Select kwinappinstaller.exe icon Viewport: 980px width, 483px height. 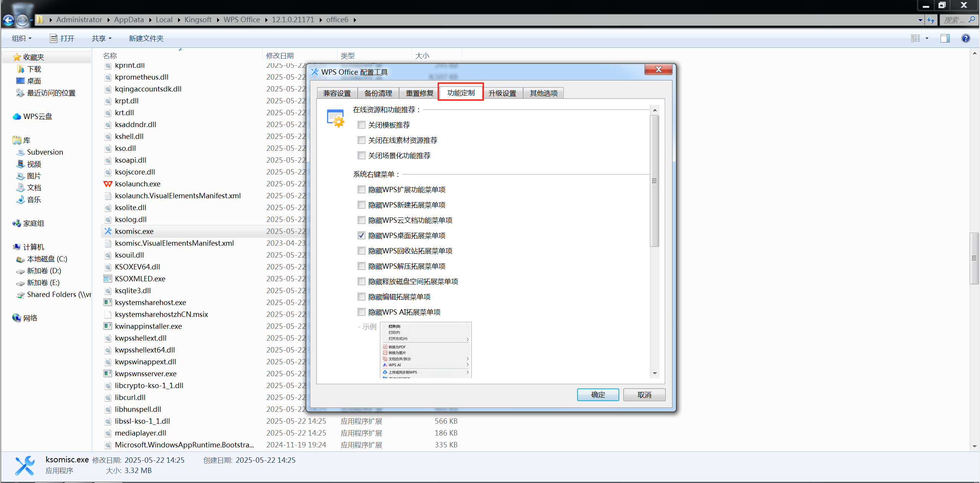tap(108, 326)
